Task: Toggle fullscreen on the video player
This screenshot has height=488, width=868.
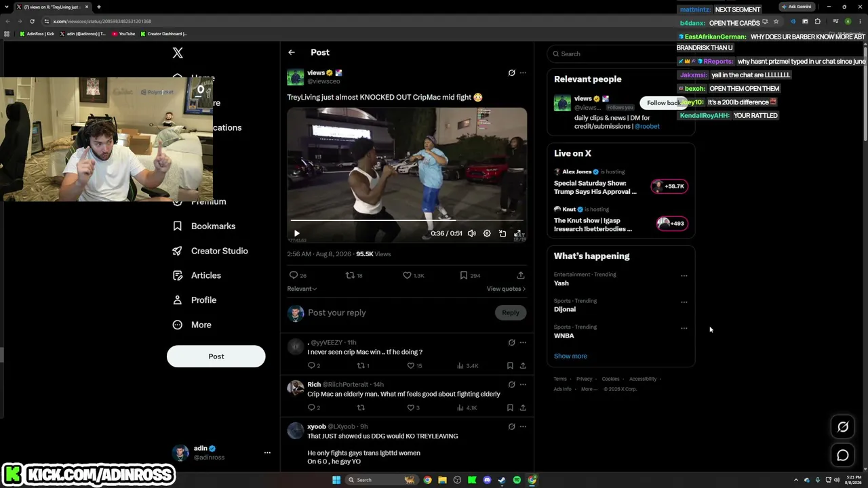Action: 518,233
